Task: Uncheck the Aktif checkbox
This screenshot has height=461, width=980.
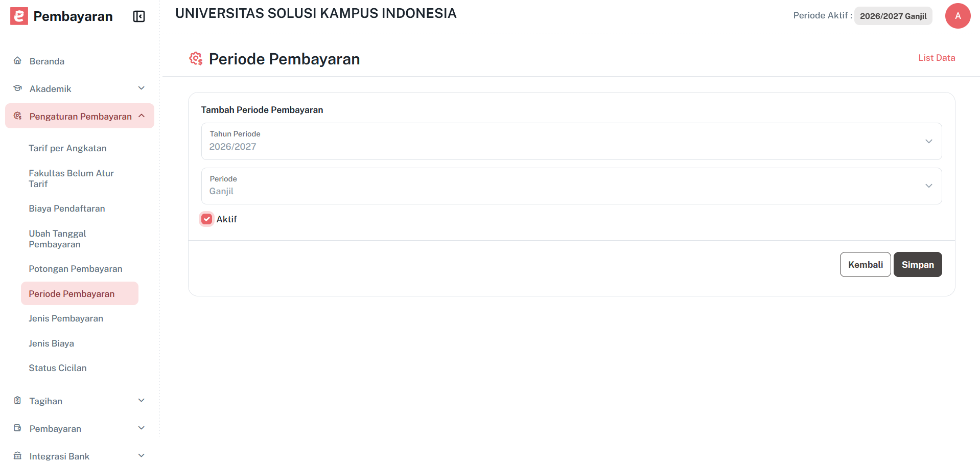Action: (206, 219)
